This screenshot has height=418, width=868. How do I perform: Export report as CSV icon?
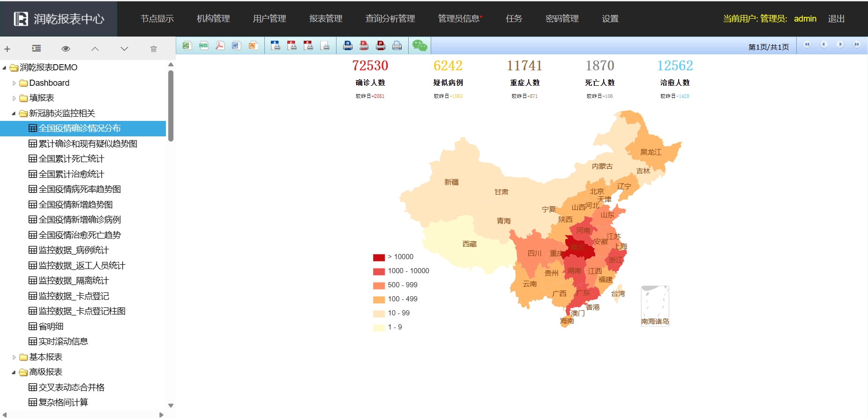pyautogui.click(x=203, y=45)
